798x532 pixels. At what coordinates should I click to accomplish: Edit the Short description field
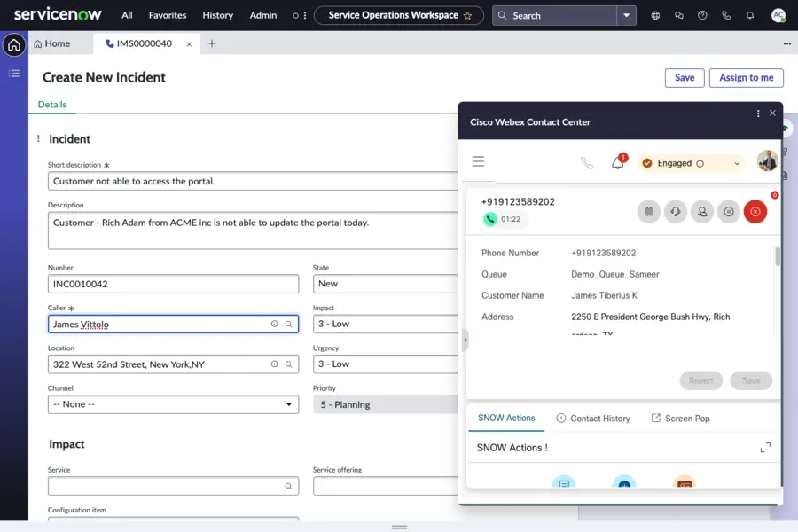[x=254, y=181]
